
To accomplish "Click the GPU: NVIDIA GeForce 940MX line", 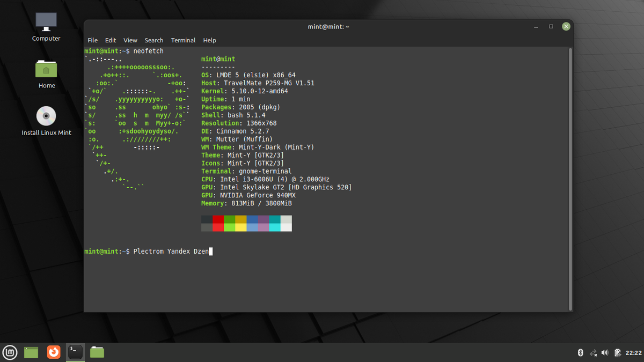I will pyautogui.click(x=248, y=196).
